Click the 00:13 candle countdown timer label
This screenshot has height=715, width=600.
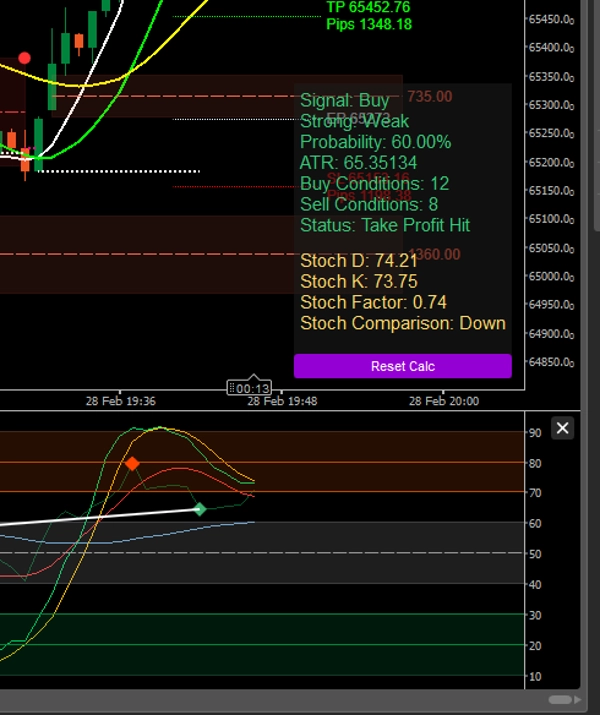249,388
